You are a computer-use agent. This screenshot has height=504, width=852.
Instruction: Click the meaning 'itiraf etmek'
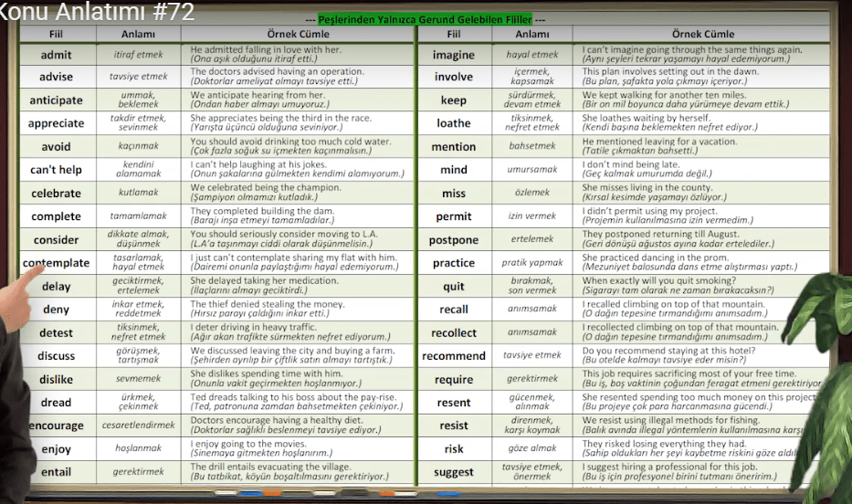138,54
